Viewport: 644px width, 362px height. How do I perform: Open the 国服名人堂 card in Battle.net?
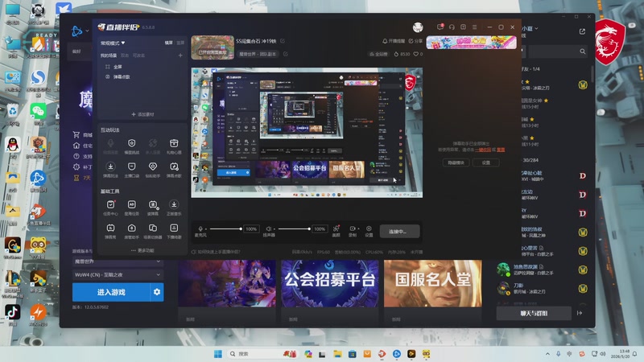(433, 283)
